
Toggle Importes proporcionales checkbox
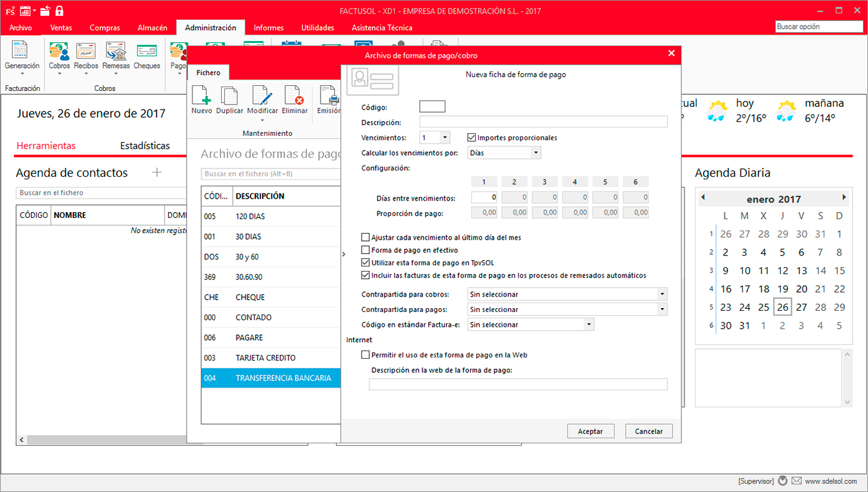(x=472, y=138)
